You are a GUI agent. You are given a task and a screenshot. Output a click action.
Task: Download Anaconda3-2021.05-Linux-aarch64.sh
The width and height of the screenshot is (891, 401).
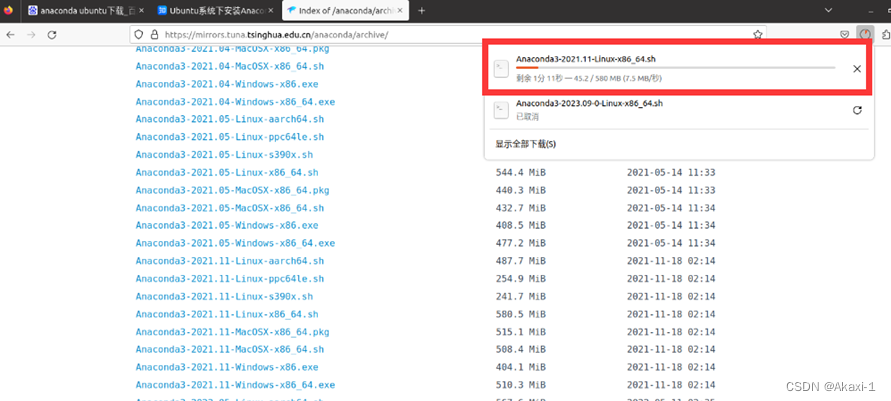coord(230,119)
